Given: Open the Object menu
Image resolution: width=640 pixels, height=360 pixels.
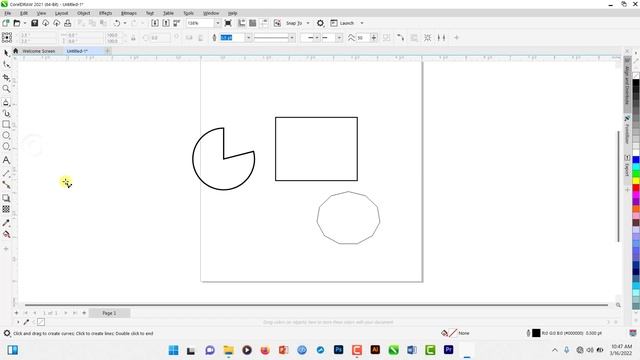Looking at the screenshot, I should [x=84, y=13].
